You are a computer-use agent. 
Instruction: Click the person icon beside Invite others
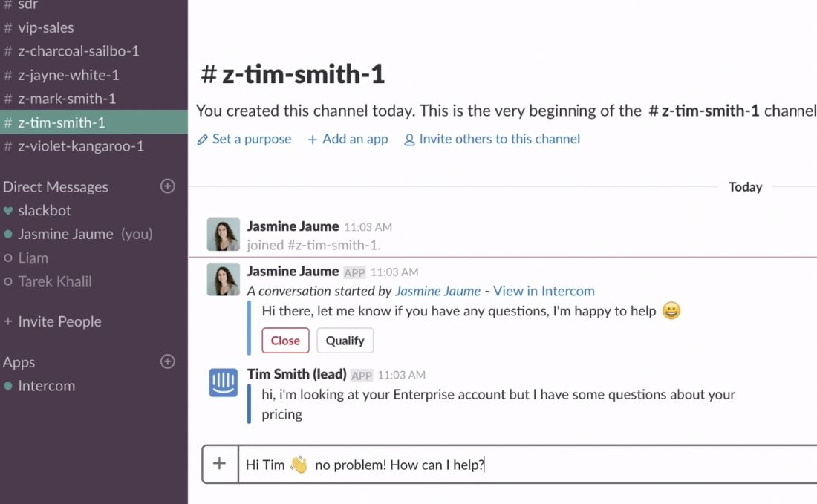click(409, 140)
